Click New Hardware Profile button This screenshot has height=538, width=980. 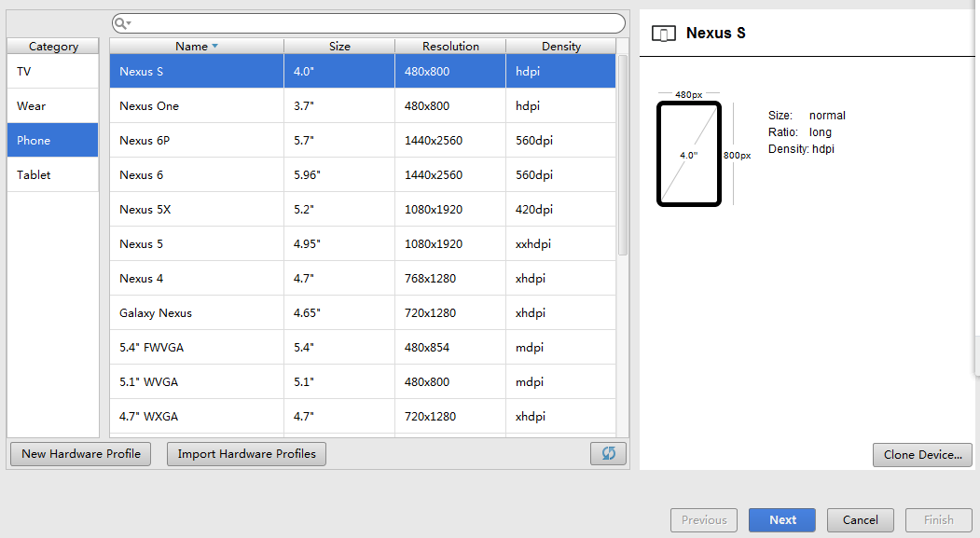80,454
